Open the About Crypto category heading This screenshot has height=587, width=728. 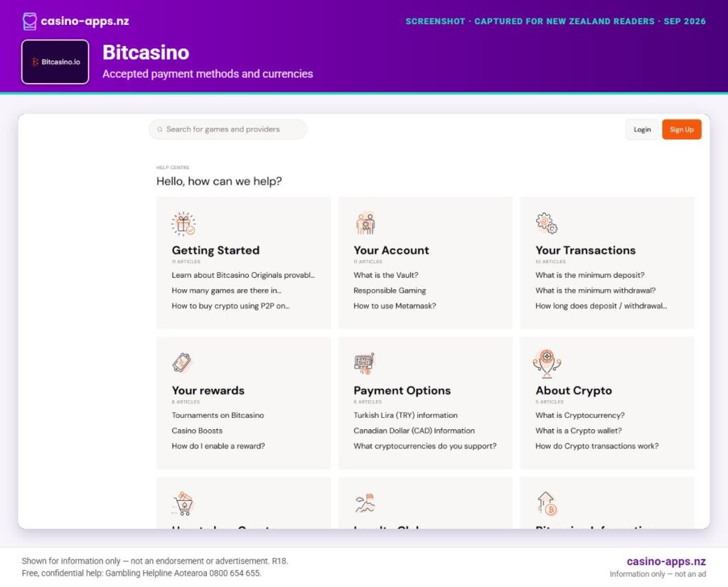click(x=574, y=390)
